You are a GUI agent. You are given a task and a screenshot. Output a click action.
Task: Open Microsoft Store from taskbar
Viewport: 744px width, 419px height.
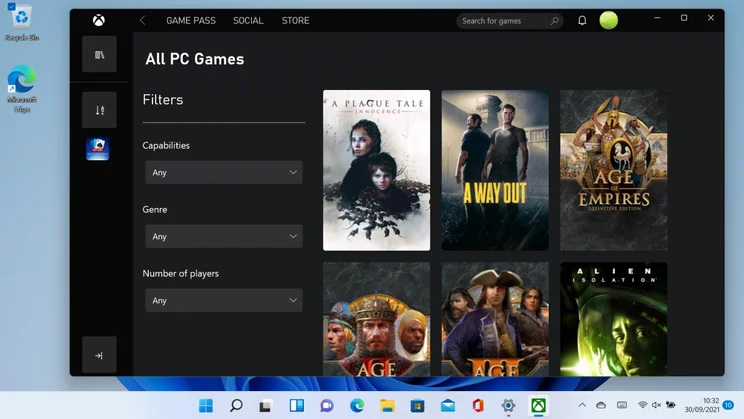(x=418, y=405)
